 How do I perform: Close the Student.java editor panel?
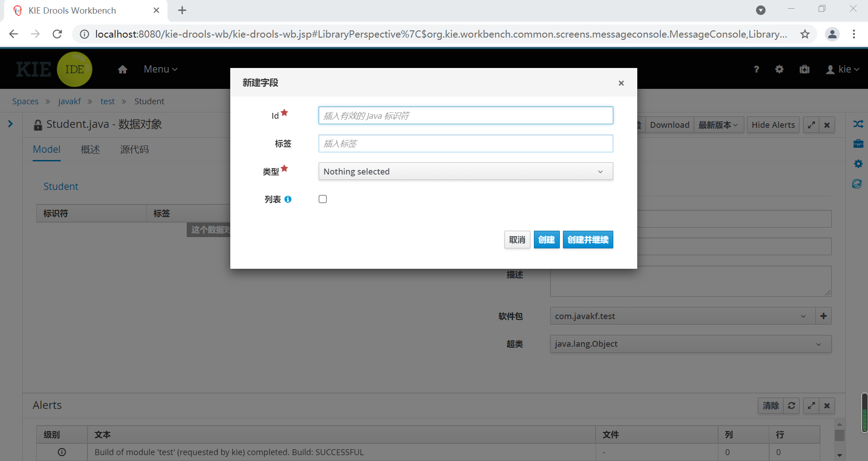pos(827,125)
